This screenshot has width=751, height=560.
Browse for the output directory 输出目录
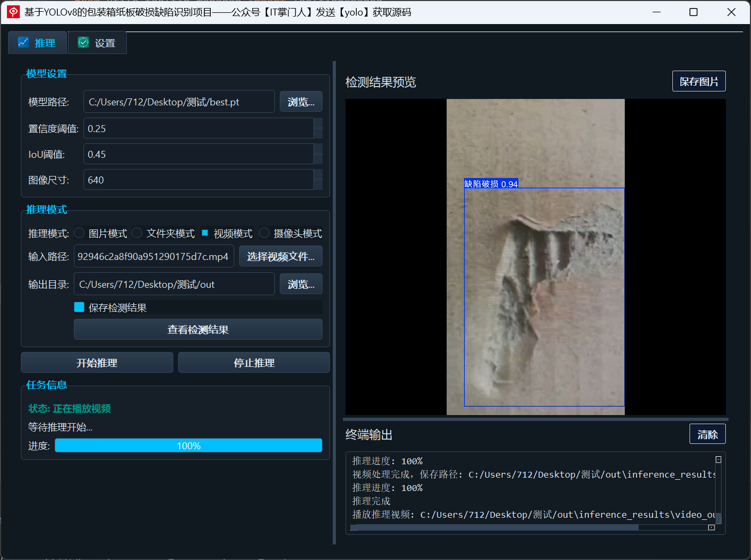[301, 283]
